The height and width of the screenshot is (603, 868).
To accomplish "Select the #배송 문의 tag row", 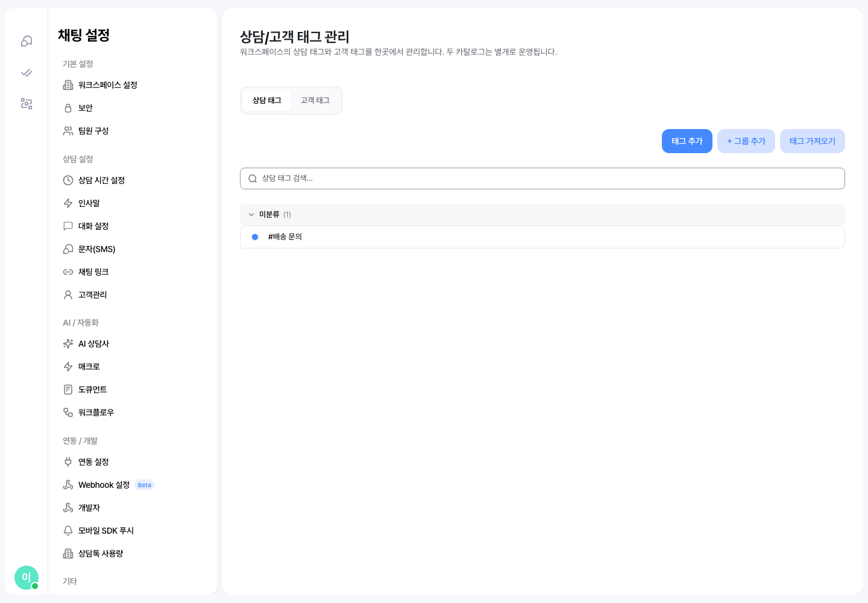I will [542, 237].
